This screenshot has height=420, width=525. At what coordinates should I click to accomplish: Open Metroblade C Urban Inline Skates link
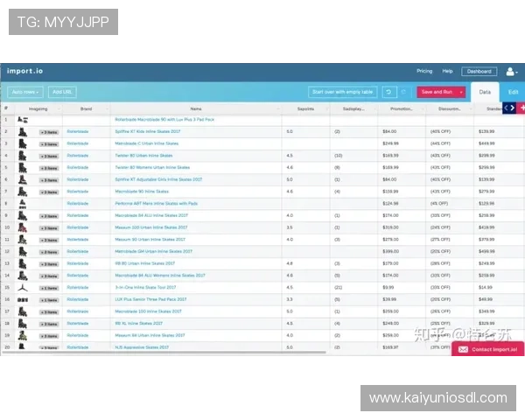click(147, 143)
